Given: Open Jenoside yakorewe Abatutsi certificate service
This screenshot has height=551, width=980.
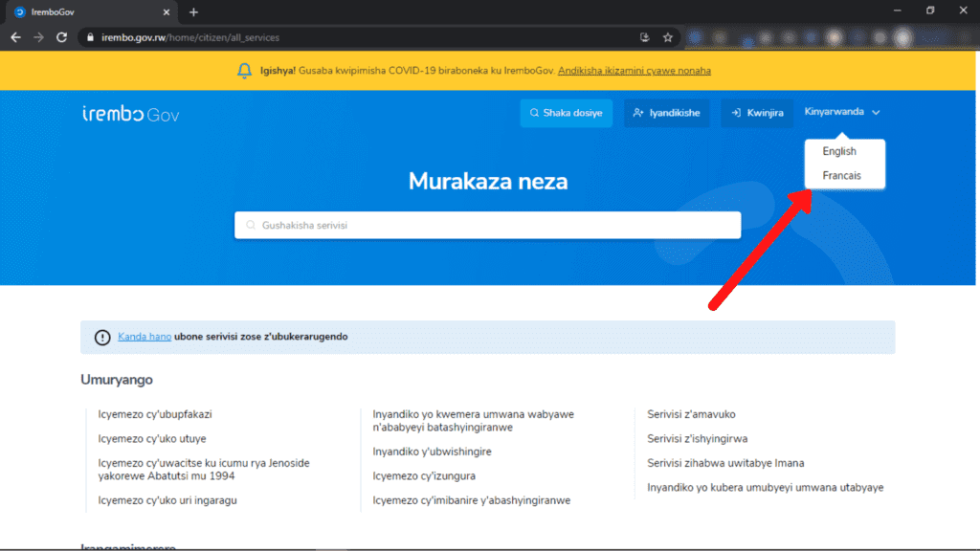Looking at the screenshot, I should [x=204, y=469].
